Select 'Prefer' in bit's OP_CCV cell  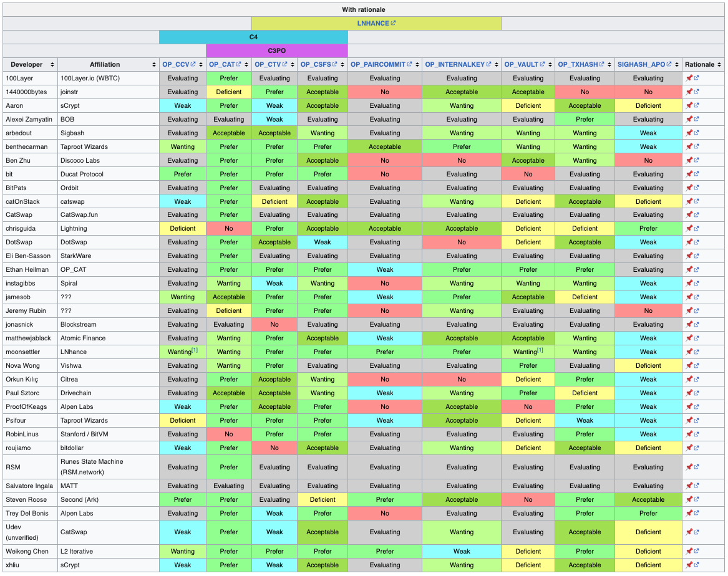182,174
